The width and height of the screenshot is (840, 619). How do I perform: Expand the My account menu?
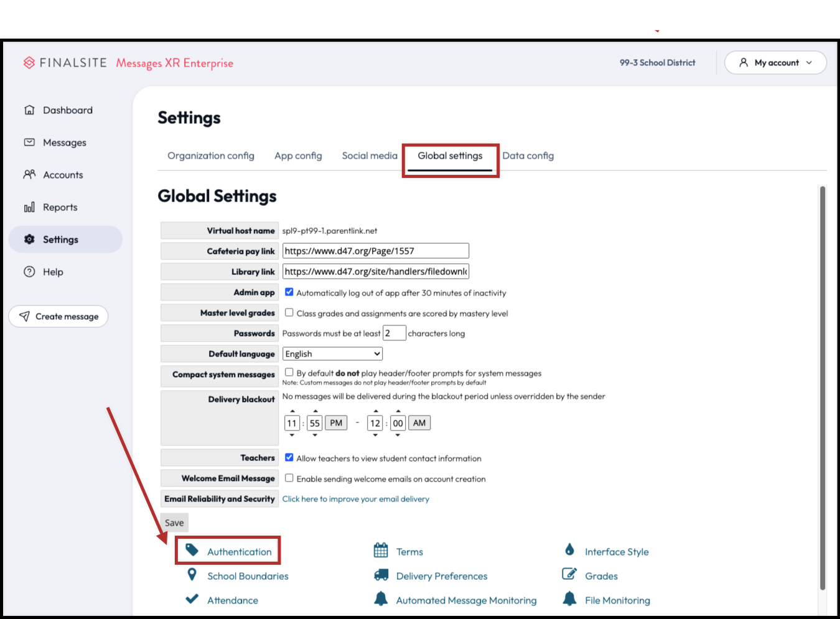click(x=775, y=63)
